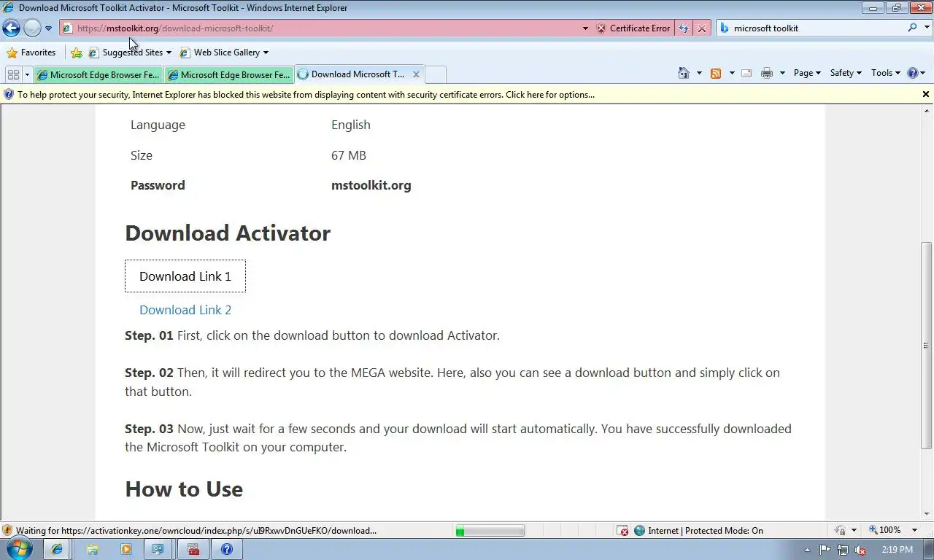934x560 pixels.
Task: Click the blocked content status bar icon
Action: [622, 531]
